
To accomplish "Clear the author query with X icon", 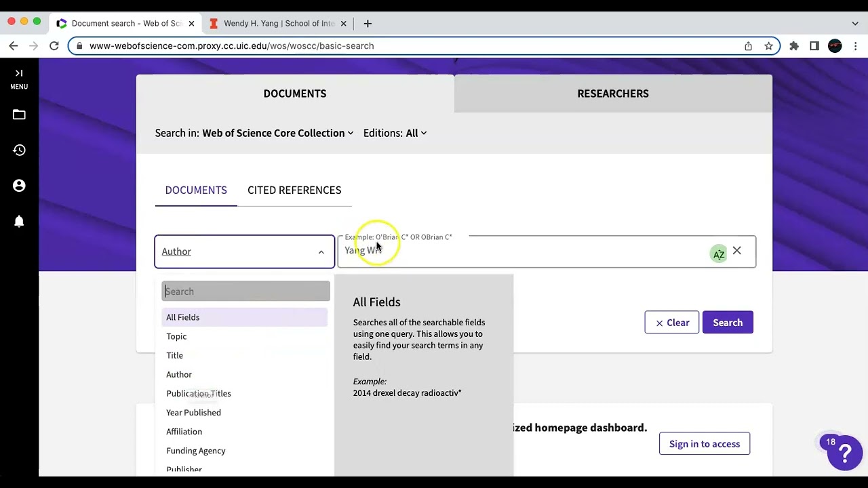I will [737, 251].
